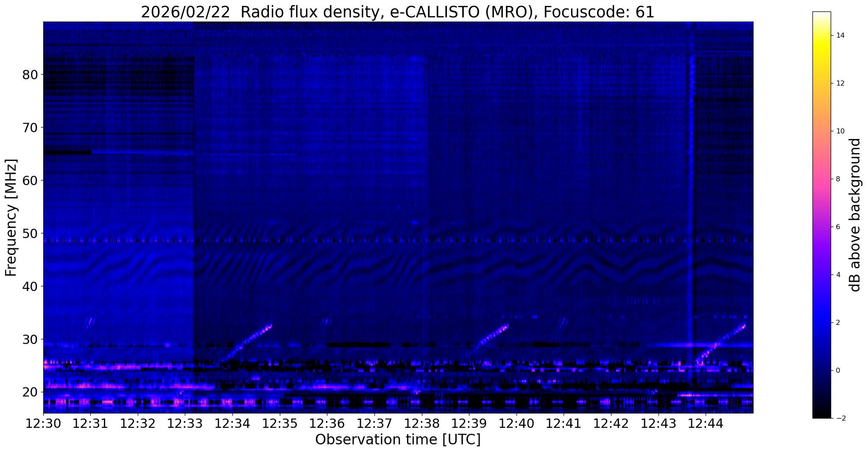Click the 12:38 time tick label
This screenshot has width=868, height=452.
pyautogui.click(x=422, y=424)
